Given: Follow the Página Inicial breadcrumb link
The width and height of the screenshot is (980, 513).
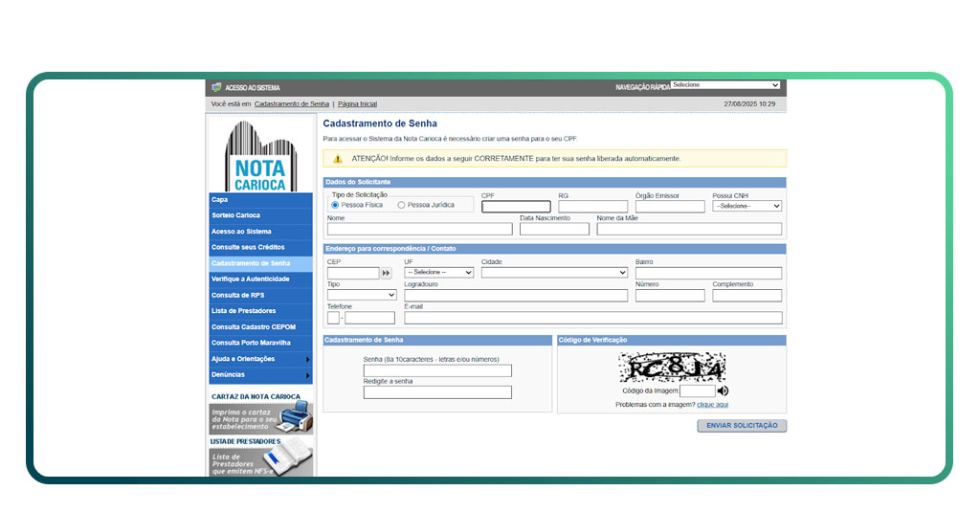Looking at the screenshot, I should [357, 103].
